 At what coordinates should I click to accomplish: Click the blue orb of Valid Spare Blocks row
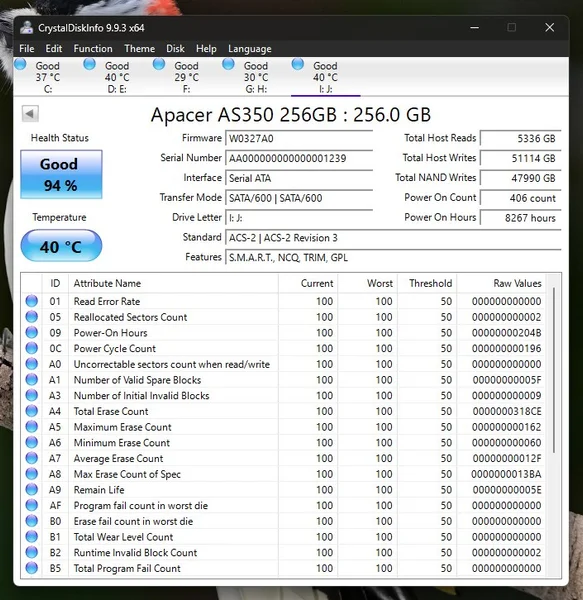coord(32,380)
